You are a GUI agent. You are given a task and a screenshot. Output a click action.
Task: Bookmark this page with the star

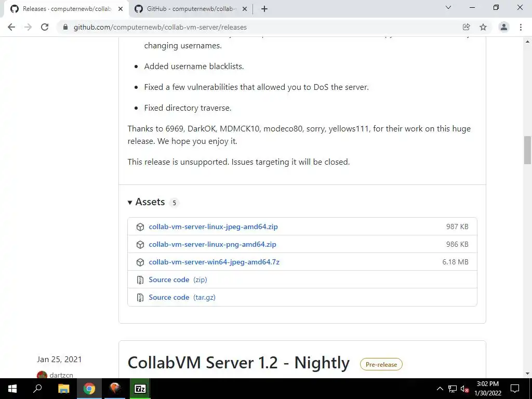click(x=483, y=27)
